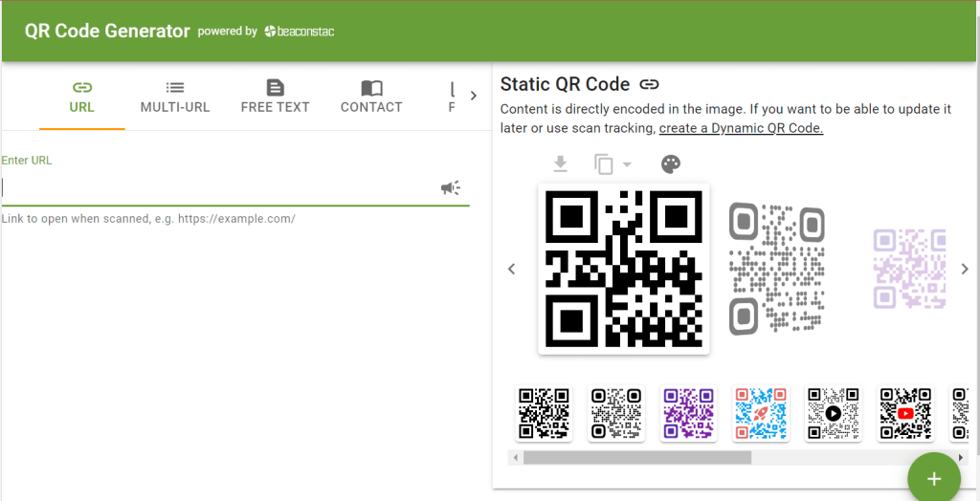Select the faded lavender QR code style
Viewport: 980px width, 501px height.
909,269
